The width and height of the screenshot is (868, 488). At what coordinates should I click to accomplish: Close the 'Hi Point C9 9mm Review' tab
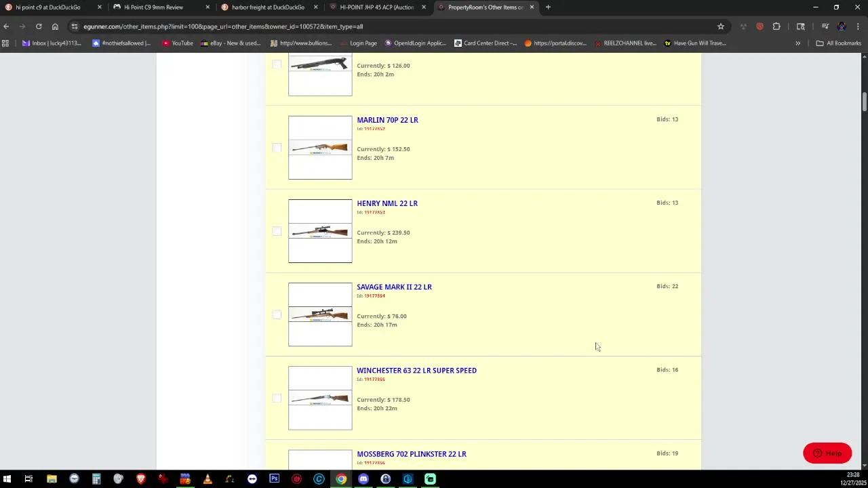(208, 7)
